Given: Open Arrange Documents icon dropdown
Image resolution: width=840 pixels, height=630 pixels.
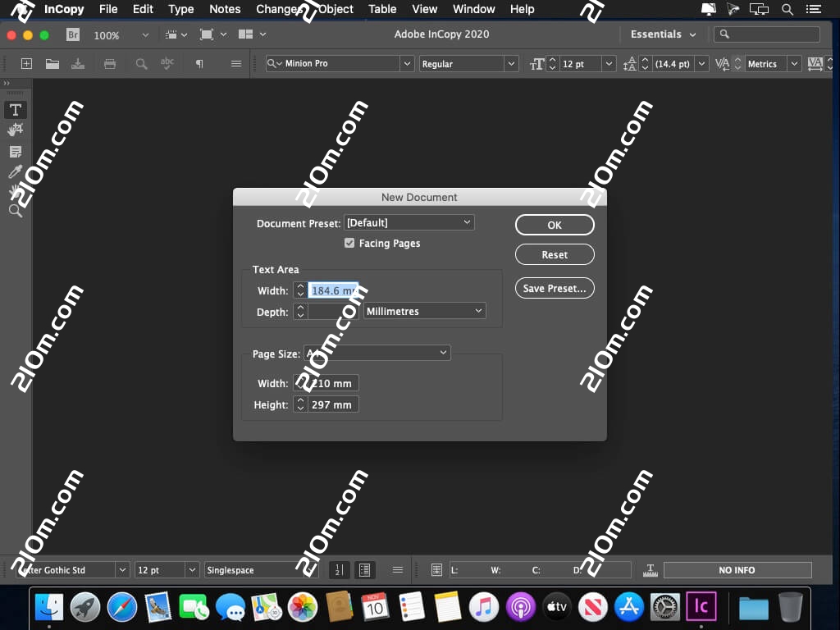Looking at the screenshot, I should tap(251, 34).
